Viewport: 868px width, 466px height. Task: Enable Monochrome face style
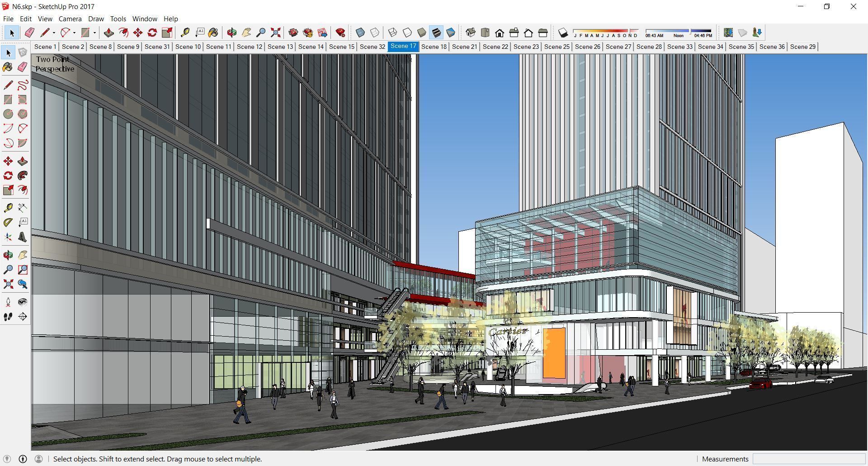[451, 33]
